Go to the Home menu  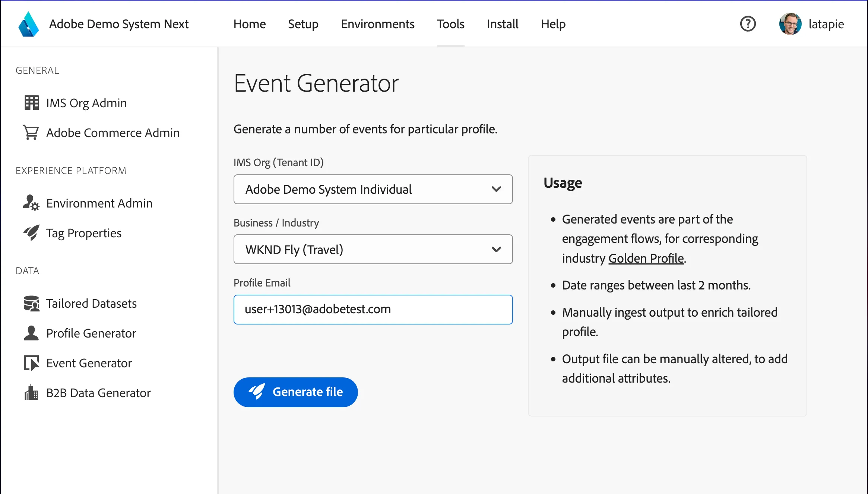point(250,24)
